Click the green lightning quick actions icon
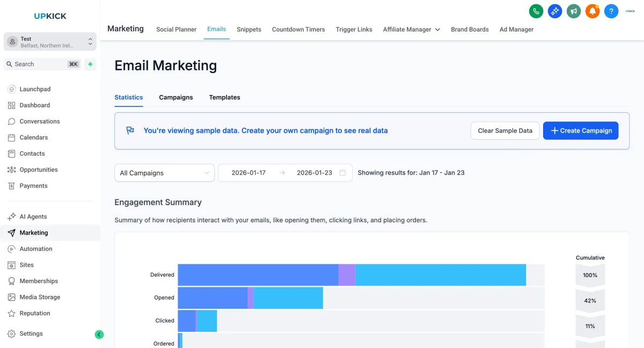The width and height of the screenshot is (644, 348). (x=90, y=64)
